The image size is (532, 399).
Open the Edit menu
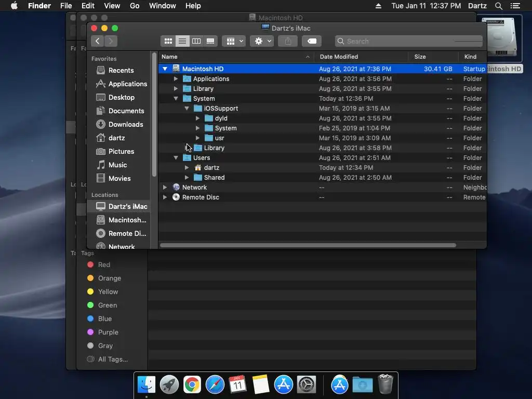pyautogui.click(x=88, y=6)
